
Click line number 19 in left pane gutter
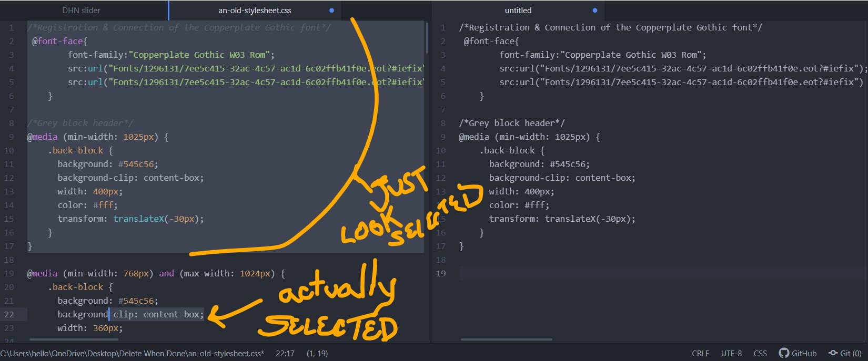click(9, 273)
